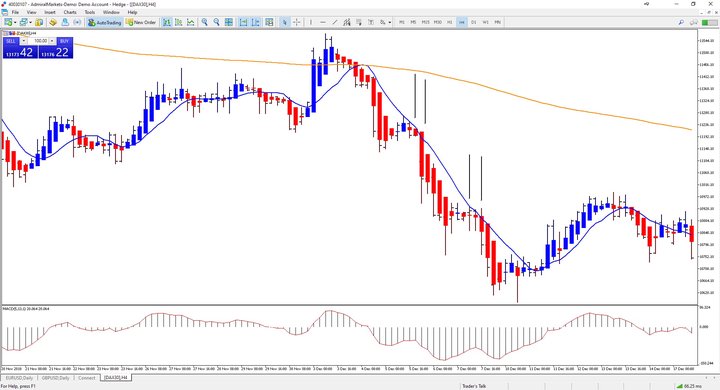This screenshot has width=720, height=390.
Task: Open the View menu
Action: click(x=32, y=12)
